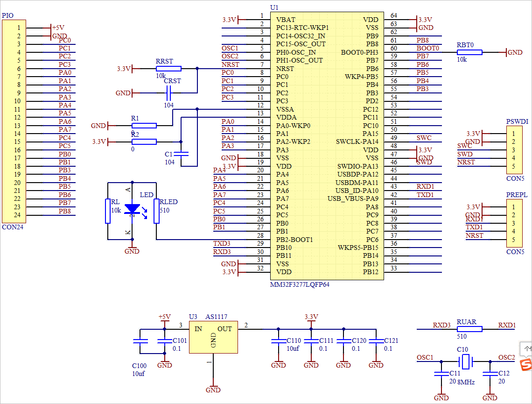Select the RBT0 10k resistor
This screenshot has width=532, height=404.
point(469,52)
